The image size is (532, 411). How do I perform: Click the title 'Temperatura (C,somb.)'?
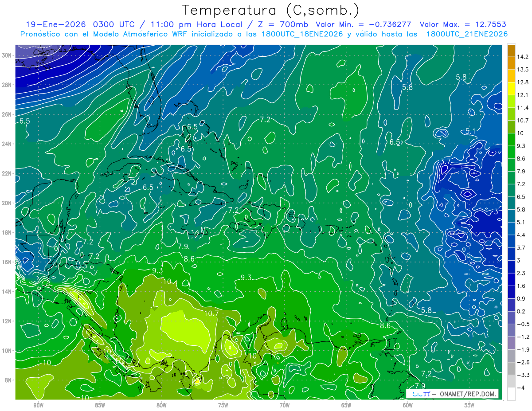click(271, 10)
